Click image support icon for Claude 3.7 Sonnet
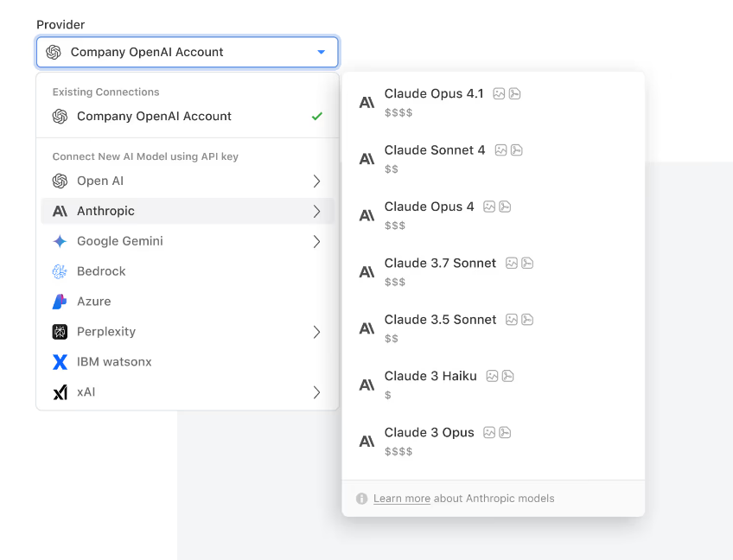This screenshot has height=560, width=733. click(512, 264)
